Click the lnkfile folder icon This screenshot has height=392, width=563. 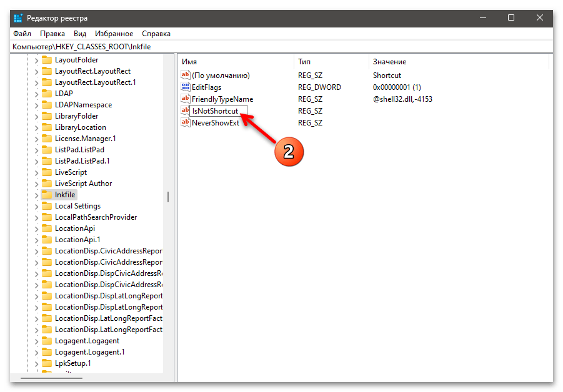tap(47, 195)
